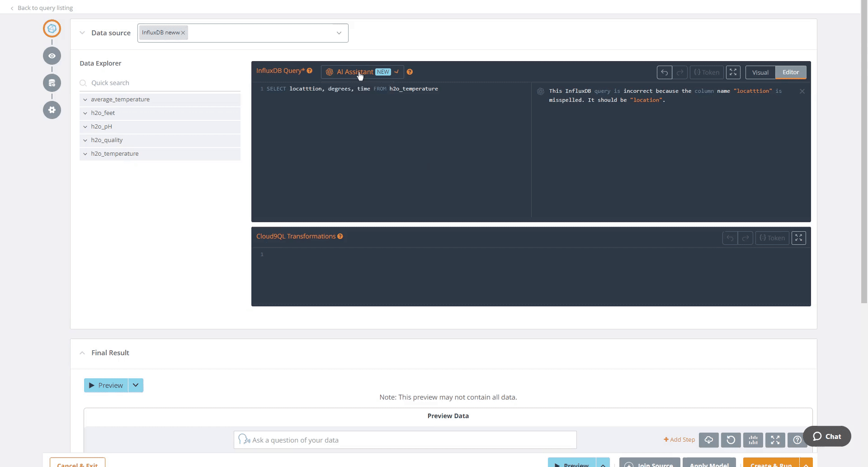Click the cloud download icon near Add Step
The width and height of the screenshot is (868, 467).
708,440
